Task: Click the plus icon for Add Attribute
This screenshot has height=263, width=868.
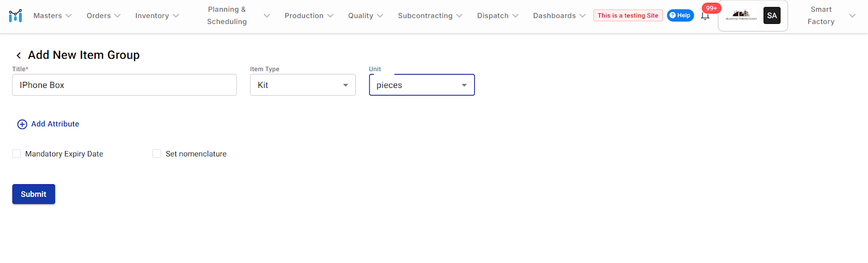Action: click(x=22, y=124)
